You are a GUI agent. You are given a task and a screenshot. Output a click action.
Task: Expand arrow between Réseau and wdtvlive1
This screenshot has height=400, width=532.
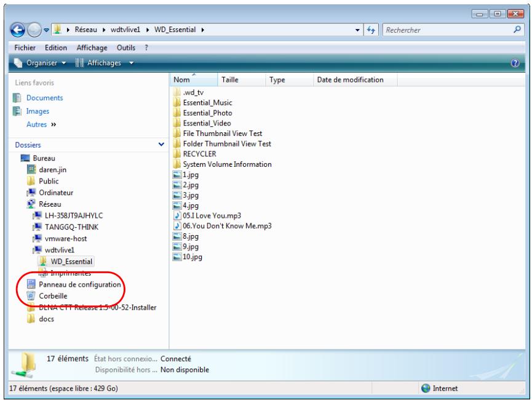pos(104,30)
